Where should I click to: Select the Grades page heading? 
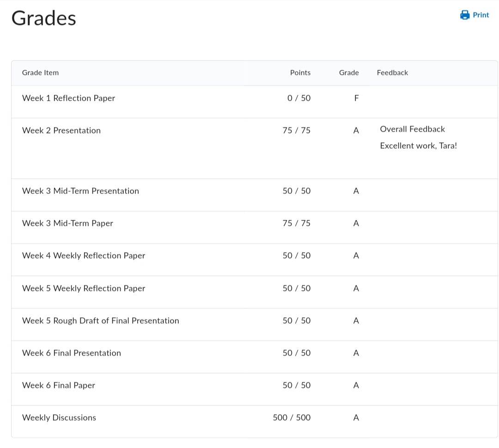(43, 18)
